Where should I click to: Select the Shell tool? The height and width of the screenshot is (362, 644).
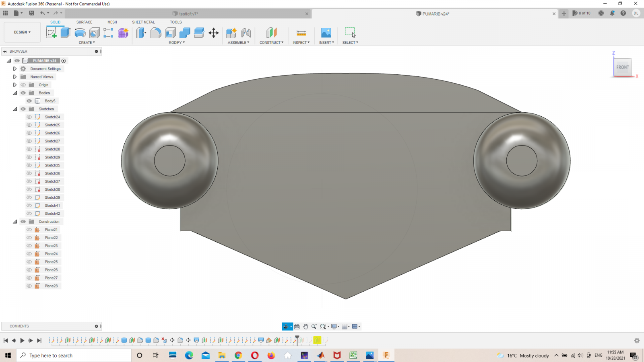pos(170,33)
